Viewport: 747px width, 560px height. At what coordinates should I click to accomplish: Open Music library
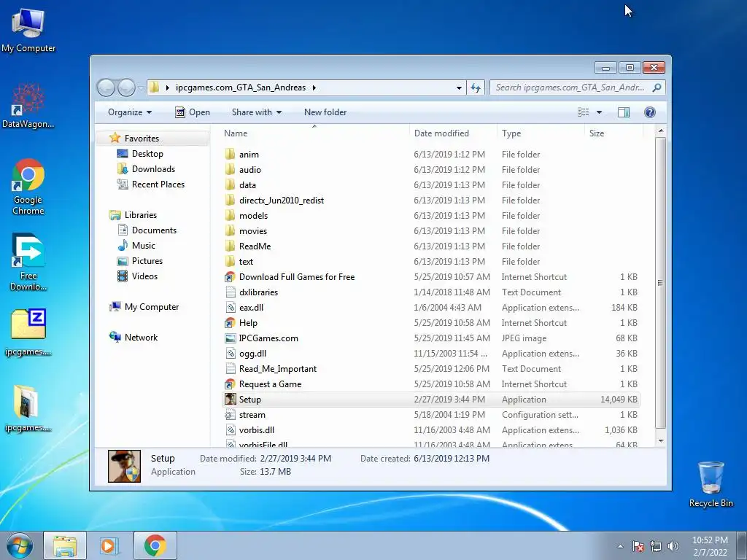143,245
